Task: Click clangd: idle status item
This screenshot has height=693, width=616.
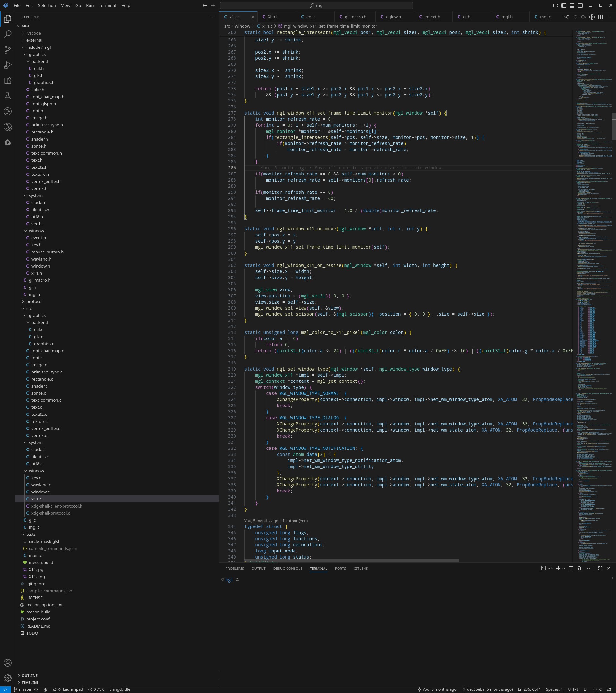Action: (120, 689)
